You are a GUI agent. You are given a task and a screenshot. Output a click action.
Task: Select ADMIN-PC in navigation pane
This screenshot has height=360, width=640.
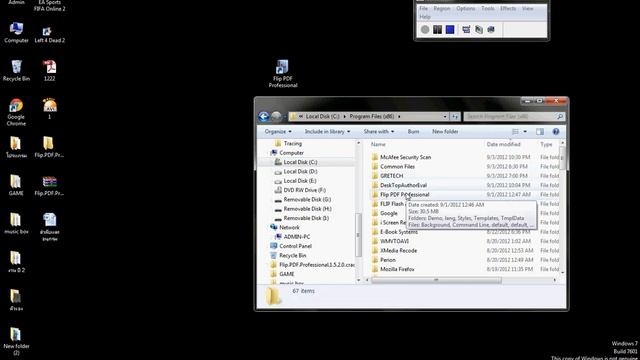tap(297, 237)
